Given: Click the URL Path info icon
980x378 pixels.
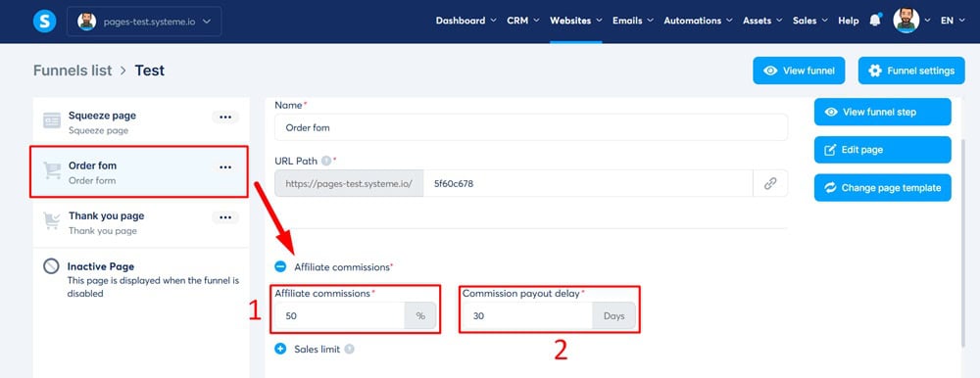Looking at the screenshot, I should coord(325,161).
